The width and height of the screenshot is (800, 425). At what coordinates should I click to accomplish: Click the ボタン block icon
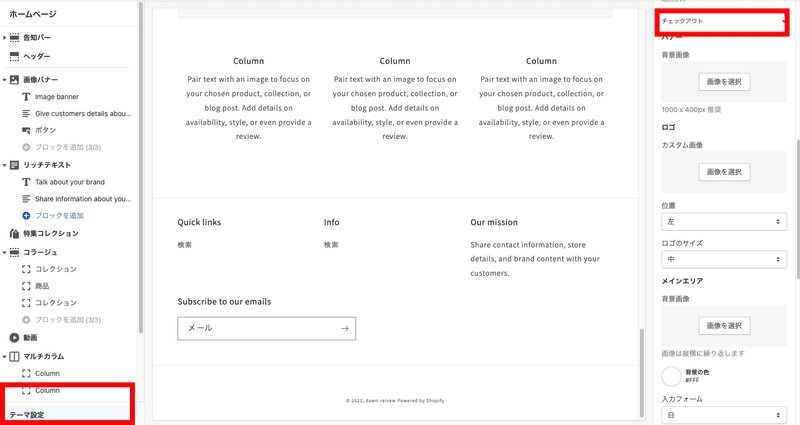[x=26, y=130]
